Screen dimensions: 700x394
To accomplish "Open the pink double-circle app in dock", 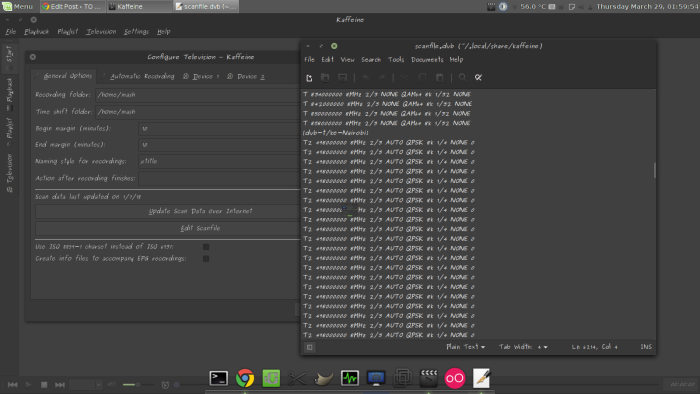I will pos(454,378).
